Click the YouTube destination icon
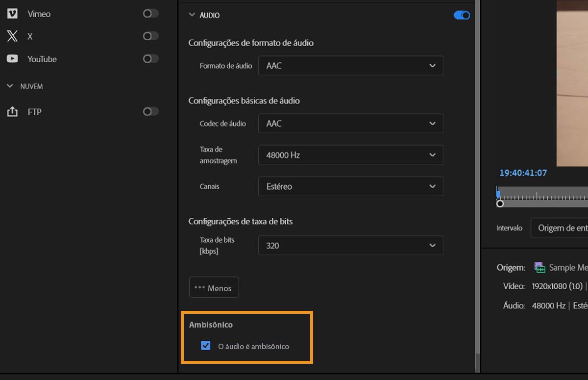Viewport: 588px width, 380px height. point(12,59)
